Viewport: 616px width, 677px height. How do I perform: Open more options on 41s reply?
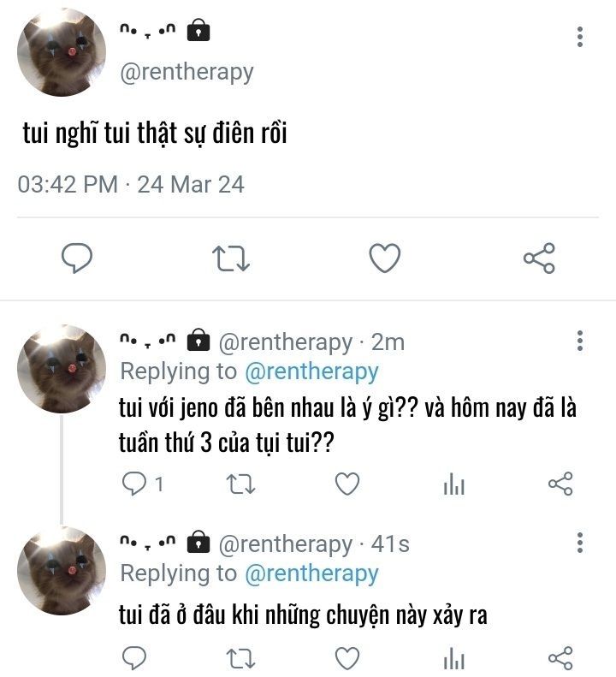pyautogui.click(x=580, y=543)
